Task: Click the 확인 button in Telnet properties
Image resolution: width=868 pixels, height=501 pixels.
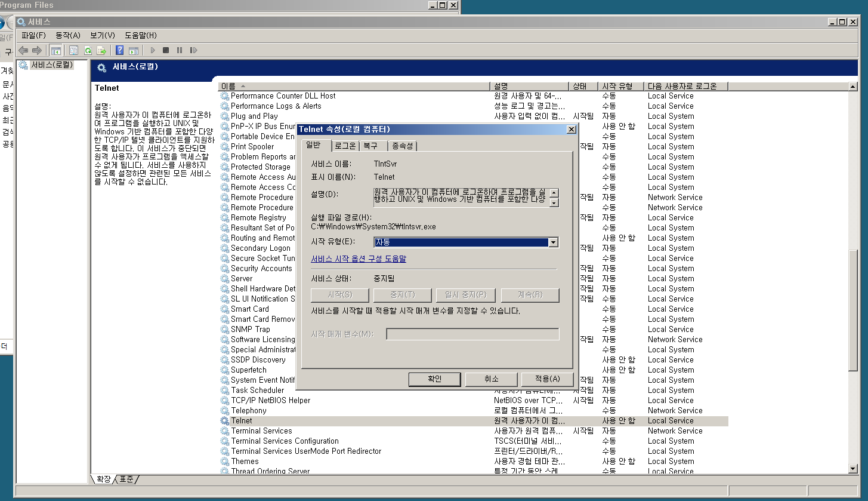Action: pos(434,379)
